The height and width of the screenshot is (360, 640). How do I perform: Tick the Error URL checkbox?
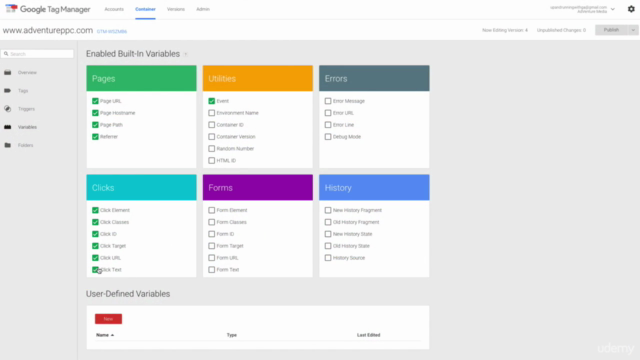click(x=328, y=113)
